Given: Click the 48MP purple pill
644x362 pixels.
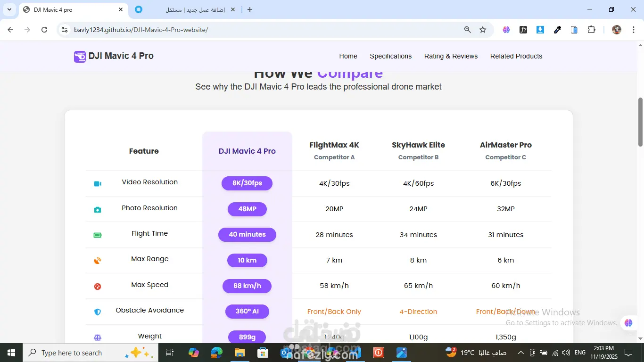Looking at the screenshot, I should click(x=247, y=209).
